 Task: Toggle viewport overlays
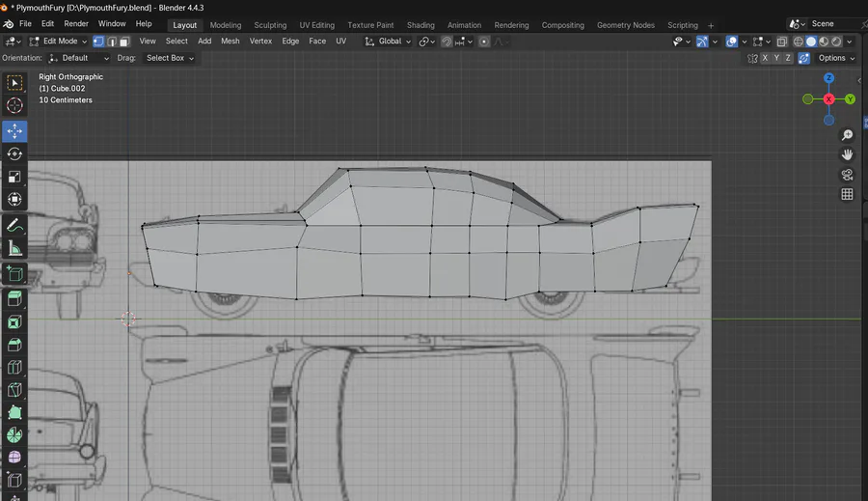click(x=731, y=42)
